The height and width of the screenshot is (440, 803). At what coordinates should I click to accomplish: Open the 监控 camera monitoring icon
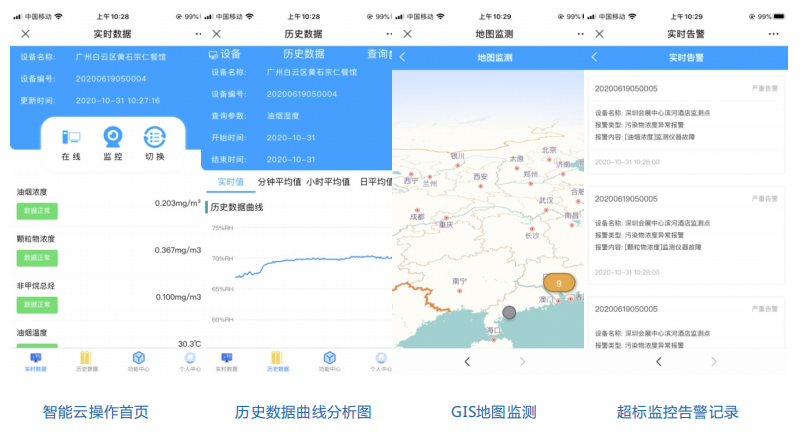click(113, 138)
